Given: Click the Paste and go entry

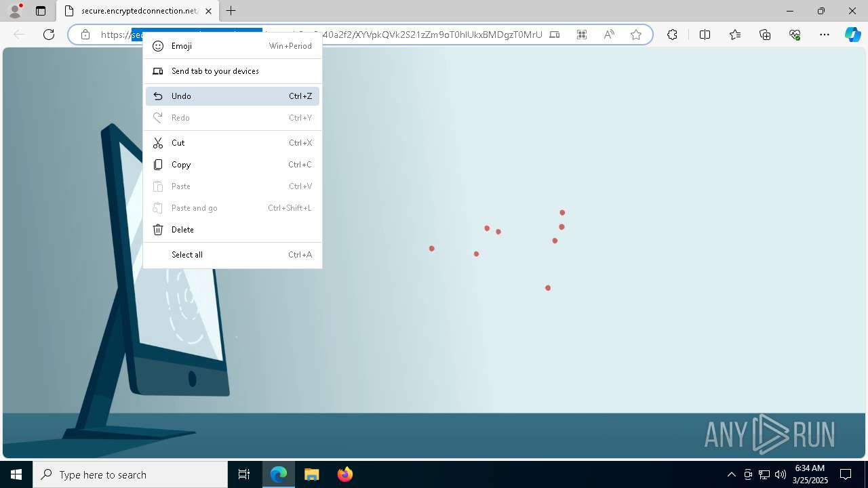Looking at the screenshot, I should coord(233,208).
